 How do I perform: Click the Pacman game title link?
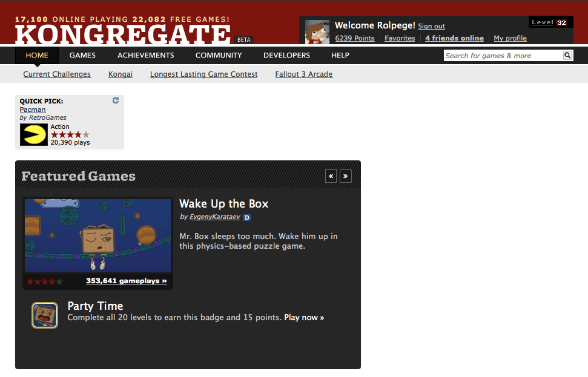pyautogui.click(x=33, y=110)
